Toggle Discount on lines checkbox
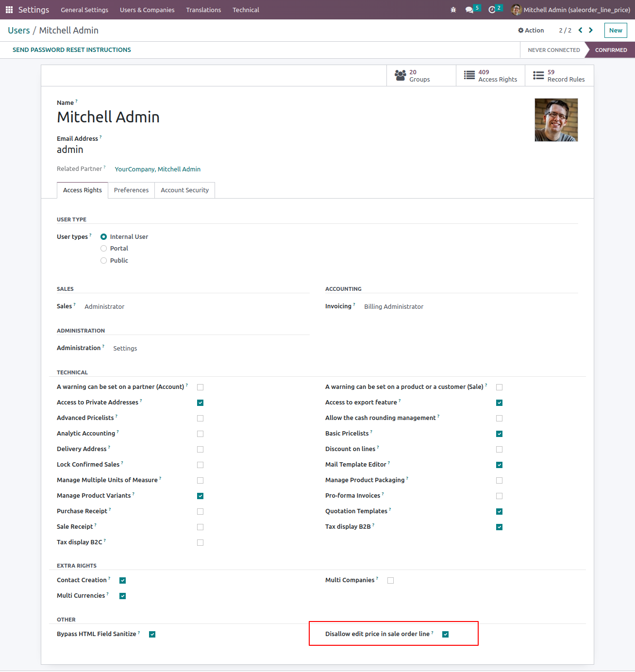 pos(500,450)
